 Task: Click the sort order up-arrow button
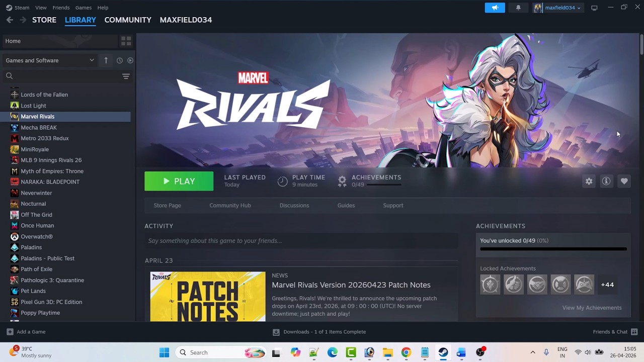coord(106,60)
